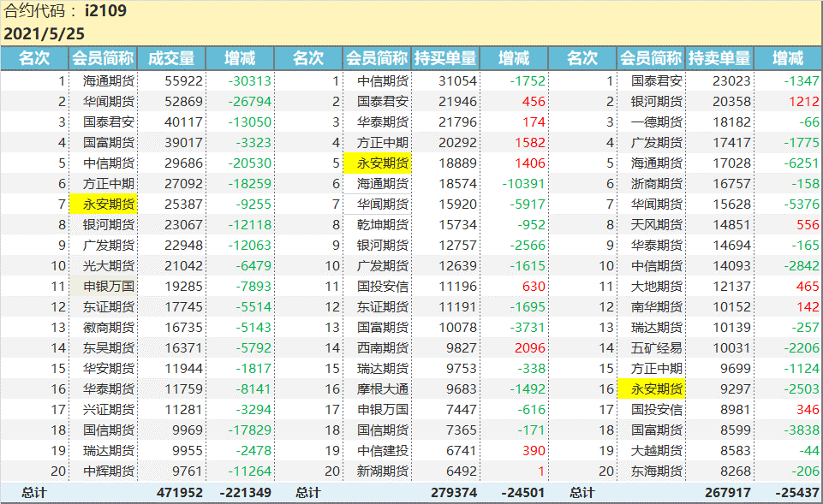Select the change value -10391
The height and width of the screenshot is (504, 823).
(x=524, y=184)
